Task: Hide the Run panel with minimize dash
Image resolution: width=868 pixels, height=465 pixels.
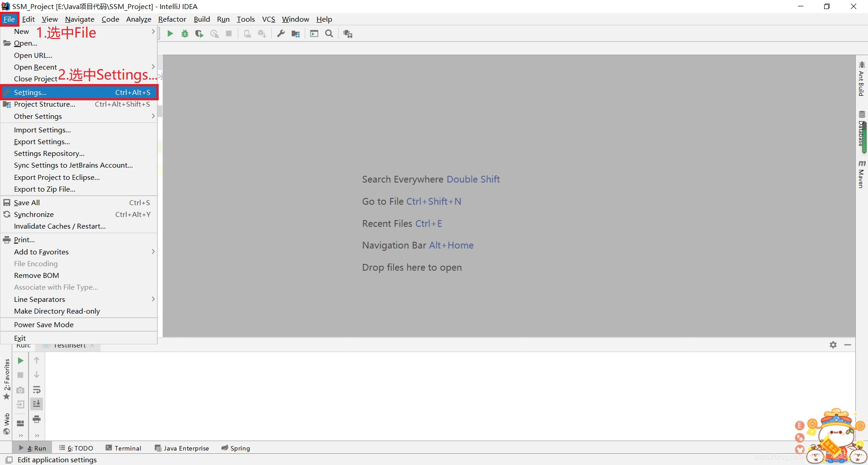Action: coord(848,345)
